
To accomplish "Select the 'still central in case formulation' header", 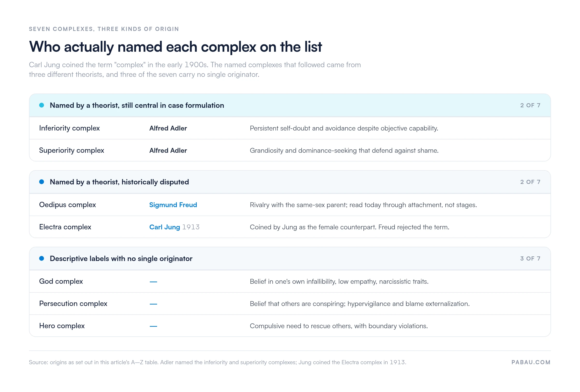I will 290,105.
